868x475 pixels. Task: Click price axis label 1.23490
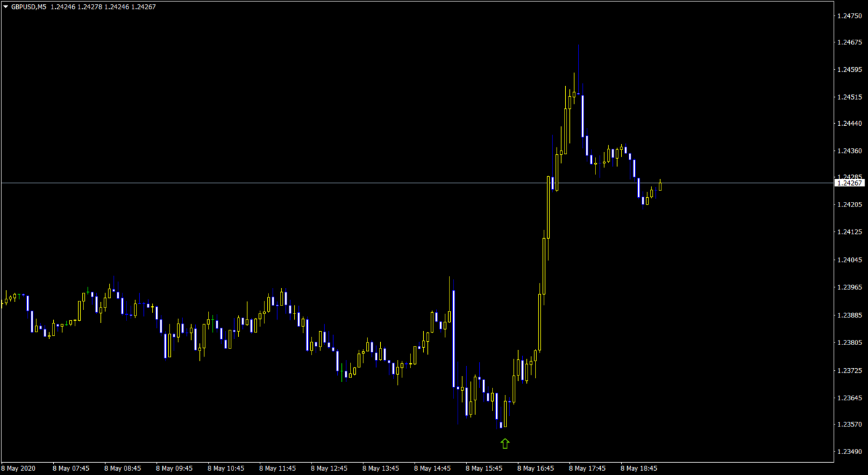pyautogui.click(x=848, y=451)
